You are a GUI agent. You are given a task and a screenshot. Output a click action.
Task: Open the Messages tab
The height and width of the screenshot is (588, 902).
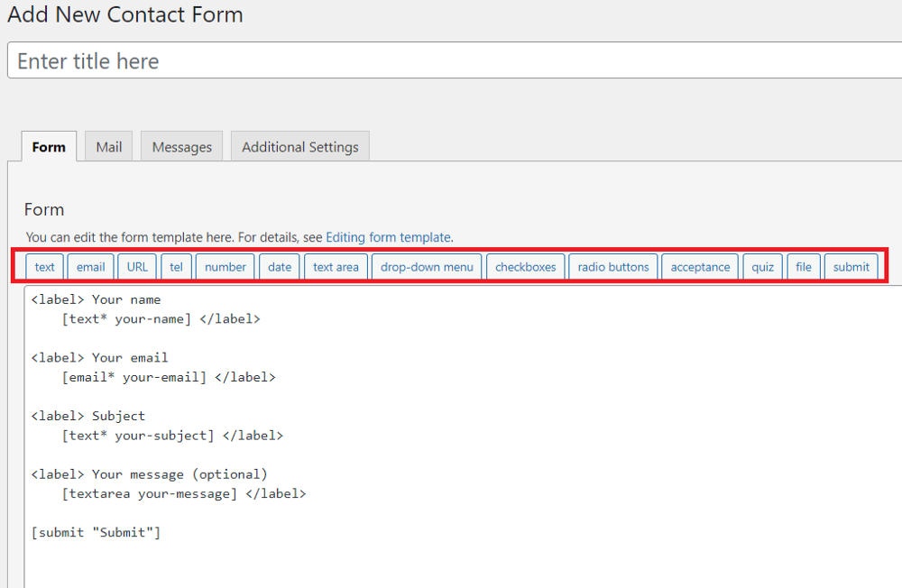[x=181, y=146]
